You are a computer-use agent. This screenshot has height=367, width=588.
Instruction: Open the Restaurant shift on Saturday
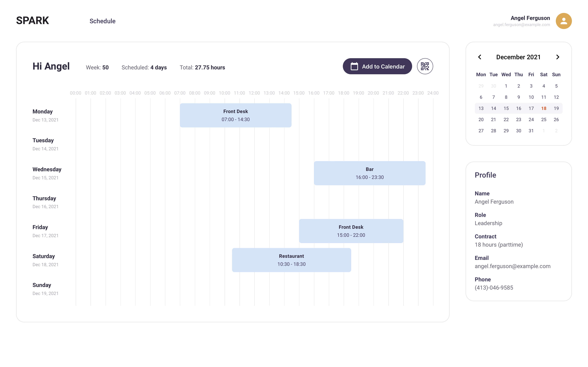pyautogui.click(x=292, y=260)
